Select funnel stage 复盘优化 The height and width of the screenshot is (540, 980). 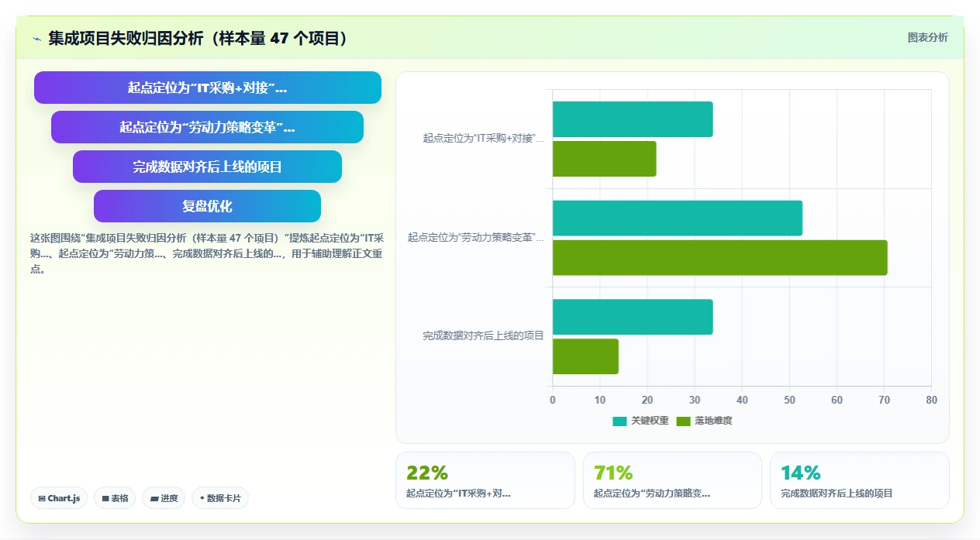tap(207, 206)
